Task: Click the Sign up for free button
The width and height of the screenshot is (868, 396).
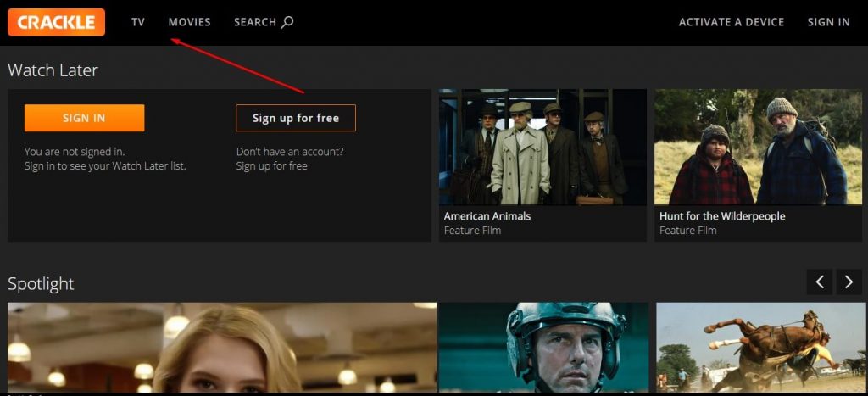Action: click(296, 118)
